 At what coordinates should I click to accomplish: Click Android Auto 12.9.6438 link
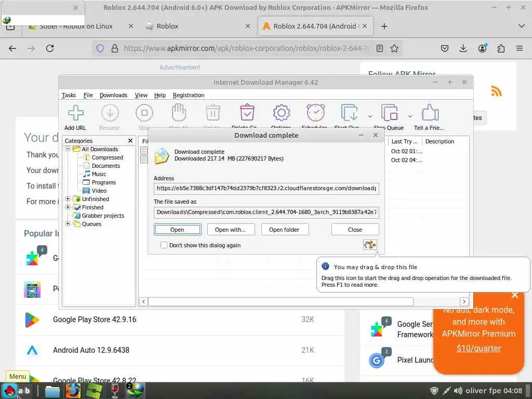(91, 350)
